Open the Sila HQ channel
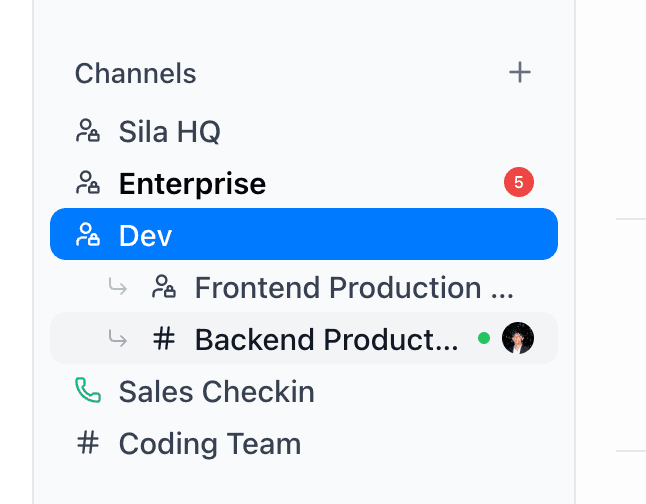Image resolution: width=646 pixels, height=504 pixels. pyautogui.click(x=169, y=131)
